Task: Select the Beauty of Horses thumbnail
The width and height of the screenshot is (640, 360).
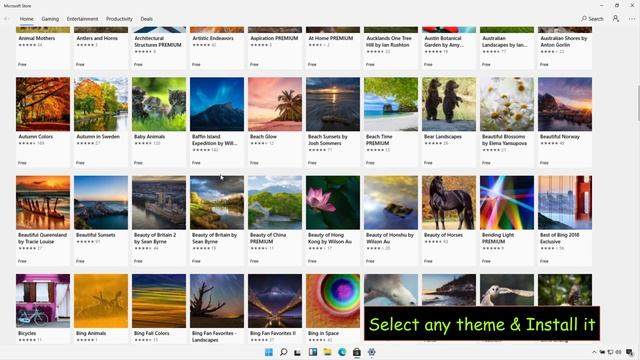Action: 449,202
